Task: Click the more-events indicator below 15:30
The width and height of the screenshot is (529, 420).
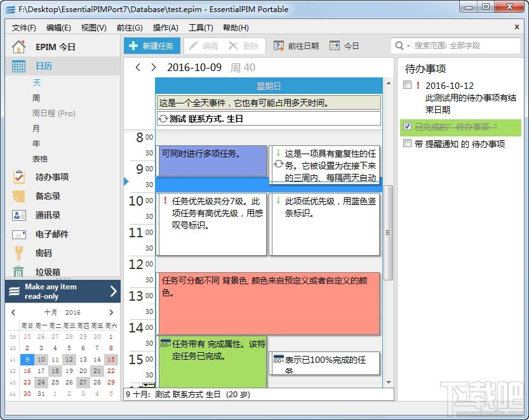Action: 148,385
